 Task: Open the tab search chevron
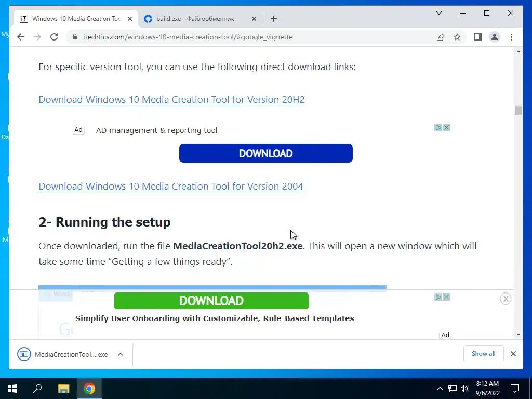pyautogui.click(x=438, y=13)
